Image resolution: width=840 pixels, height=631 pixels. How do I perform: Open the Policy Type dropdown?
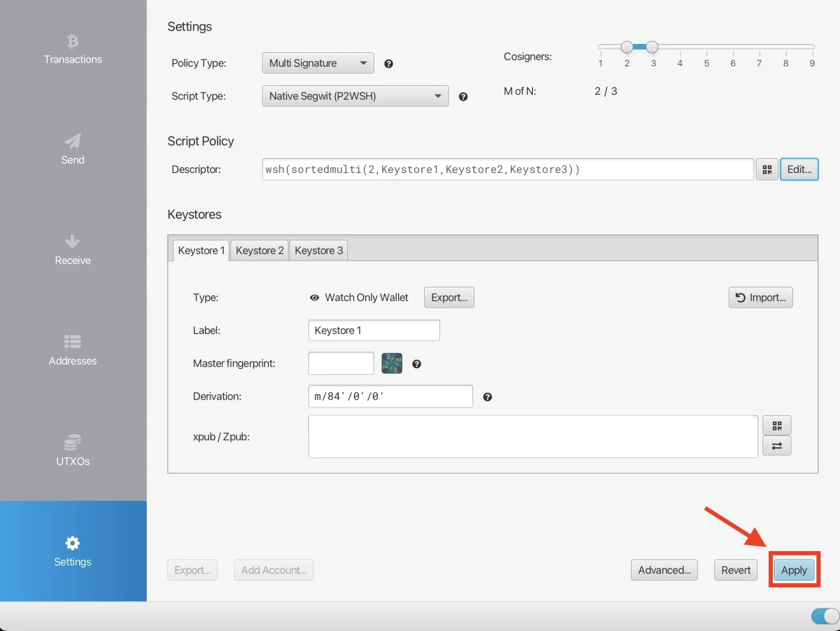point(318,63)
